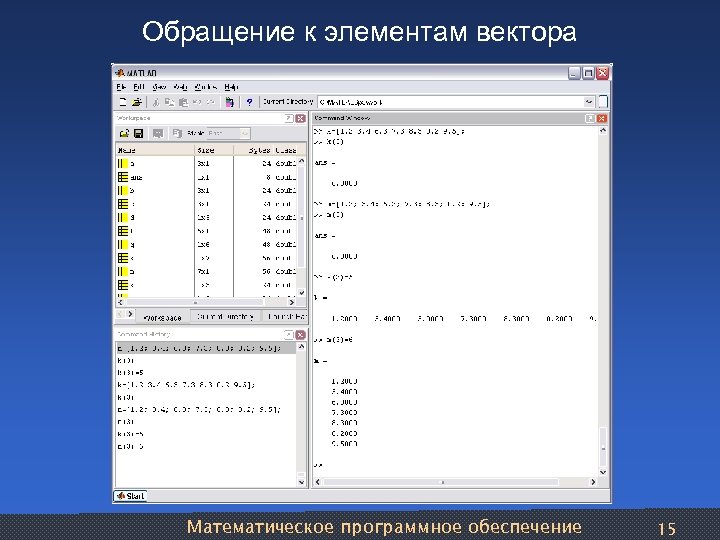The height and width of the screenshot is (540, 720).
Task: Open the View menu
Action: (159, 87)
